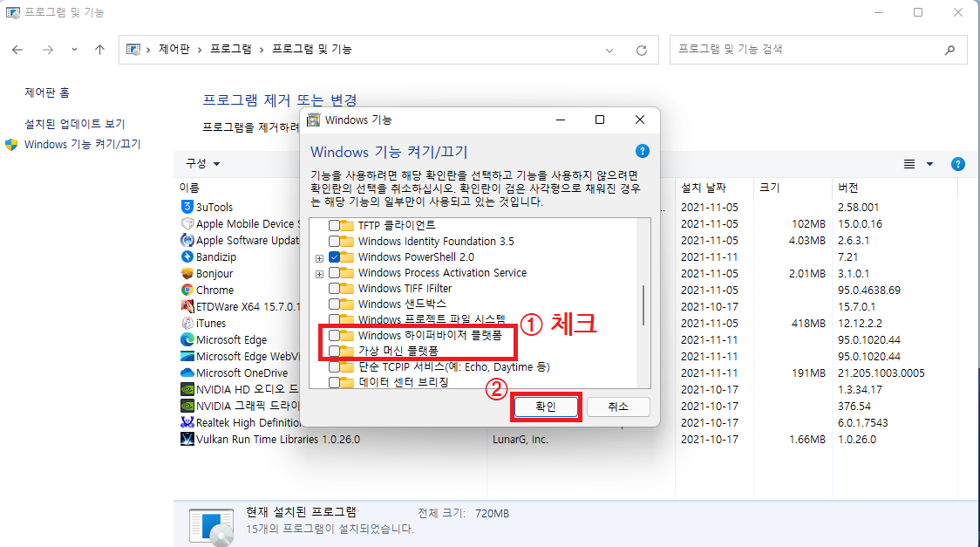This screenshot has height=547, width=980.
Task: Click the Vulkan Run Time Libraries icon
Action: 187,439
